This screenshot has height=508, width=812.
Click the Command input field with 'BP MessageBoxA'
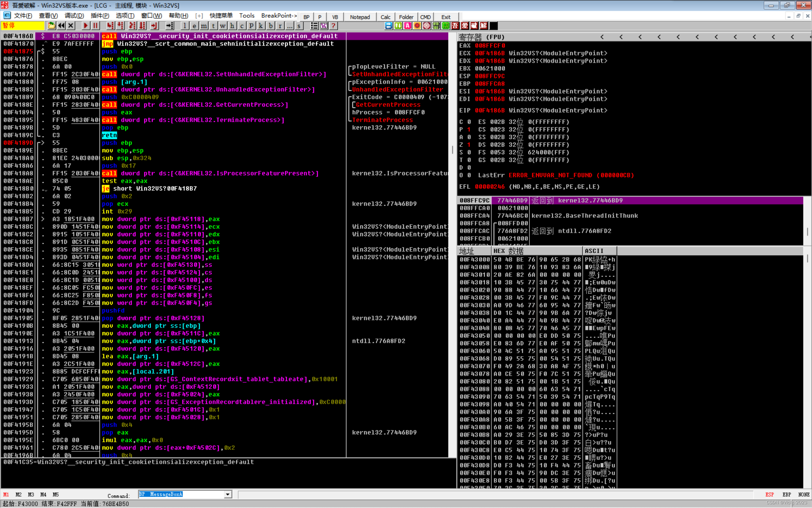pyautogui.click(x=181, y=494)
